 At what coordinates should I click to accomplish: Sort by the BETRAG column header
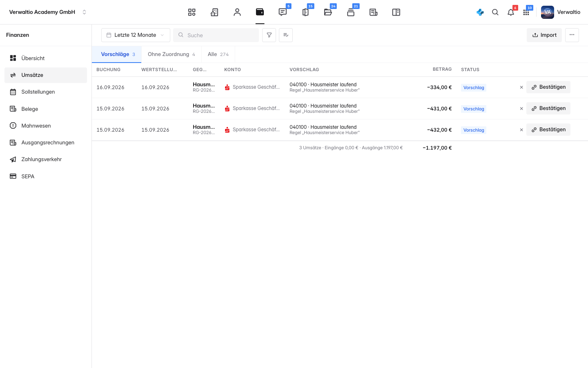(442, 70)
